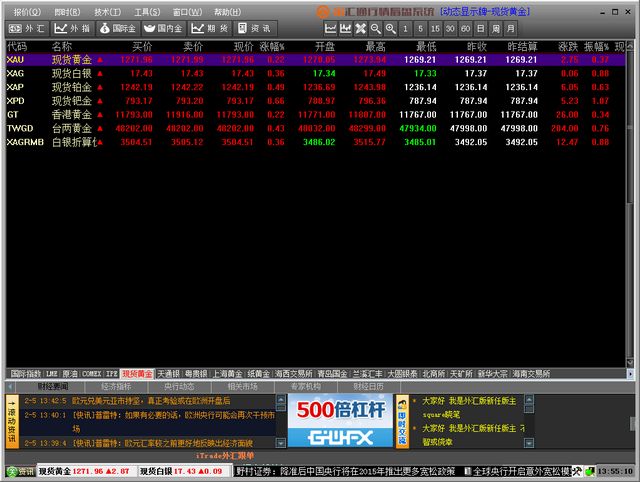Select the TWGD 台两黄金 row
The width and height of the screenshot is (640, 482).
point(315,128)
